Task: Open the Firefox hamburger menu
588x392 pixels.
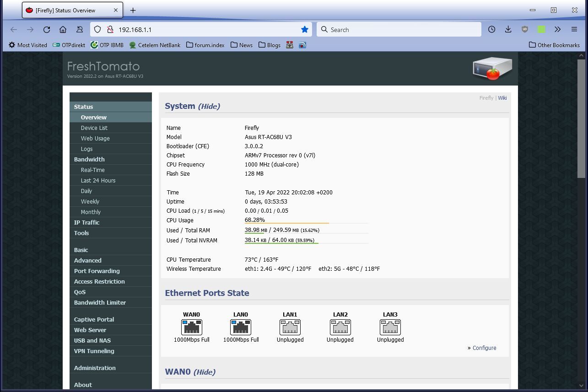Action: click(574, 29)
